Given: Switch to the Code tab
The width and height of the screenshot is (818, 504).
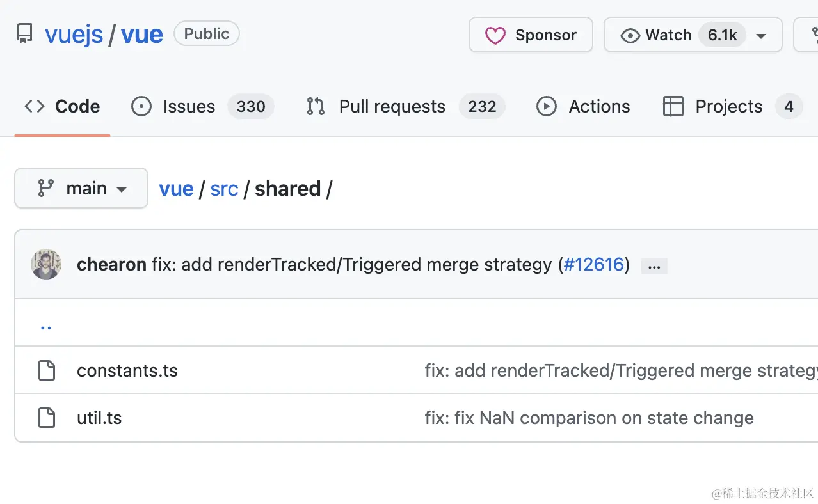Looking at the screenshot, I should click(x=63, y=106).
